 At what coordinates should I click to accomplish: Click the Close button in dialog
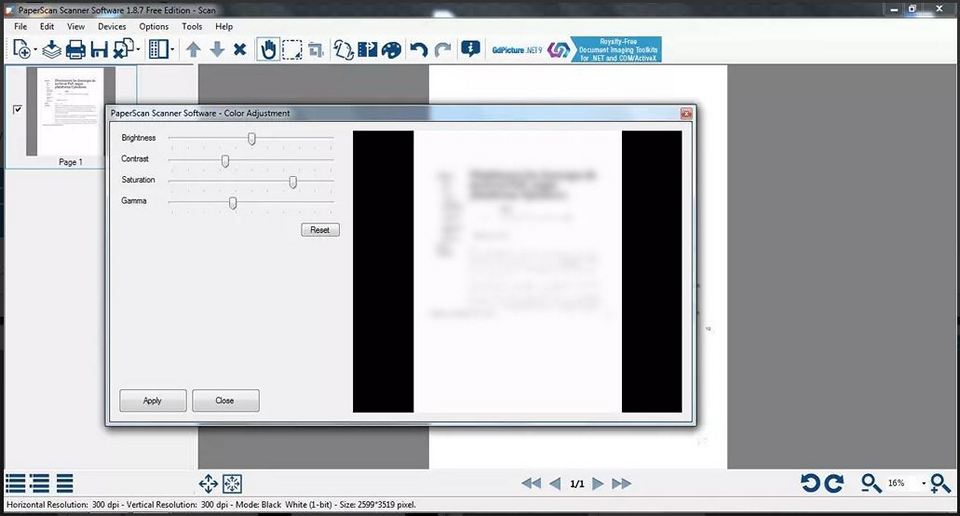[x=225, y=400]
